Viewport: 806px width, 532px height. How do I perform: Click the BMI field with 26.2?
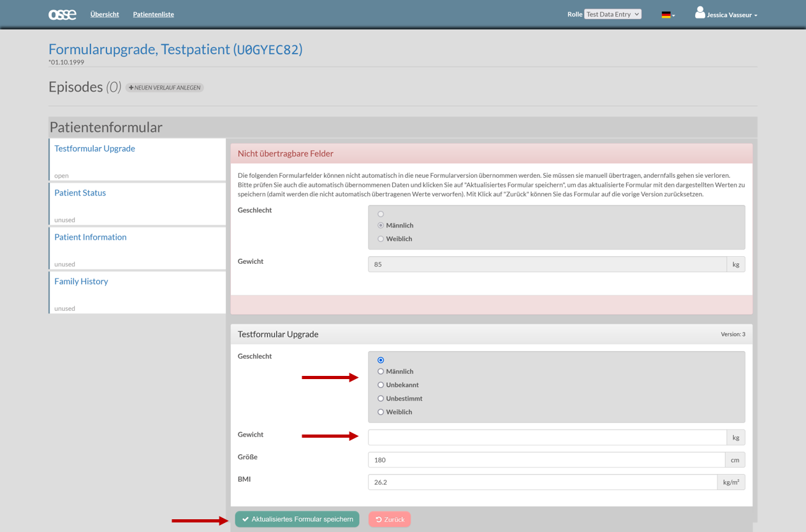tap(543, 482)
